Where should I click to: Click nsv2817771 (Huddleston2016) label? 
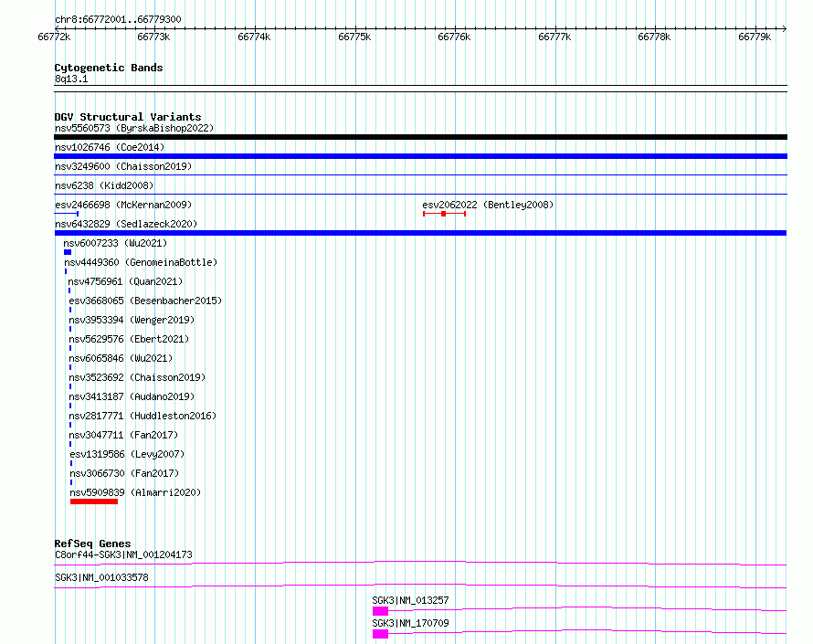(x=143, y=416)
